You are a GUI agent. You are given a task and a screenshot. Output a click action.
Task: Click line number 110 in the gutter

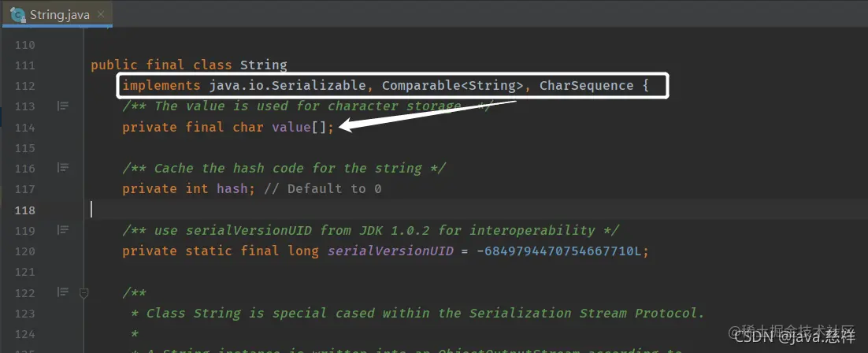click(x=24, y=45)
